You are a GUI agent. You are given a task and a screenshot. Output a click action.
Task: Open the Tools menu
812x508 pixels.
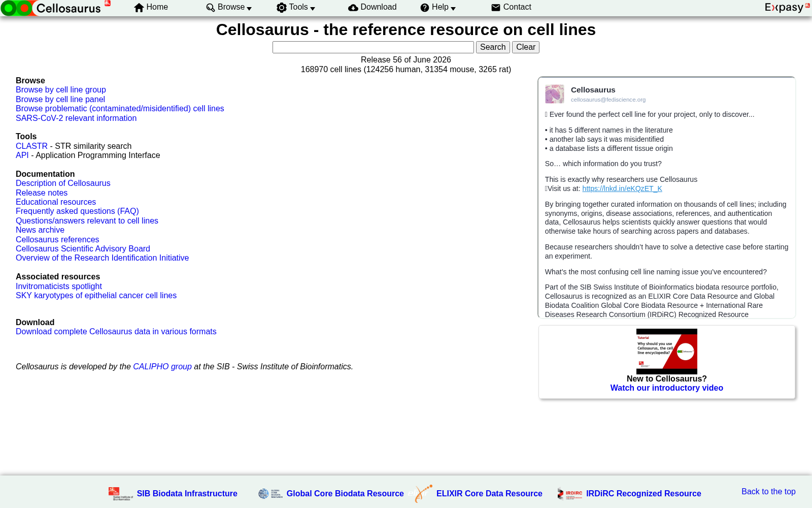298,7
